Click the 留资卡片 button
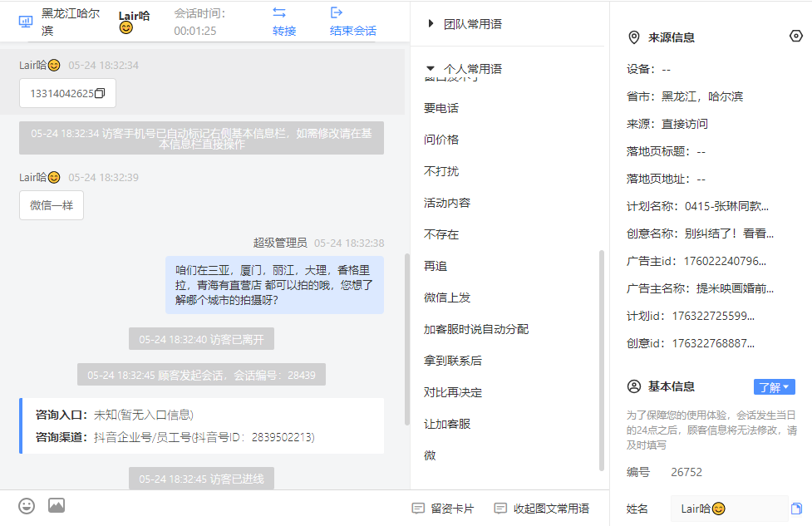 click(443, 509)
